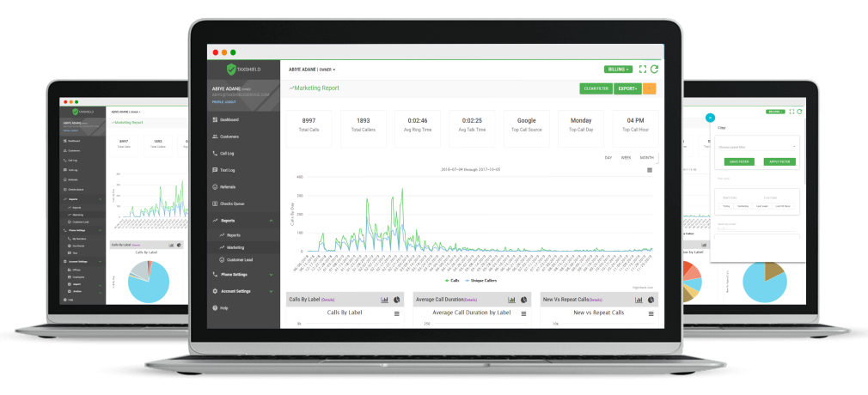Show pie chart for Average Call Duration
This screenshot has width=868, height=395.
[523, 300]
